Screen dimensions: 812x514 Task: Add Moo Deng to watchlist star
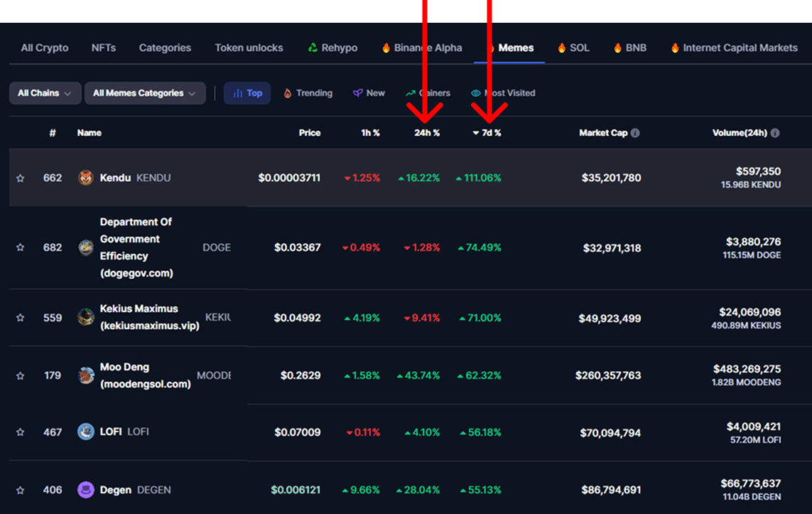point(20,375)
